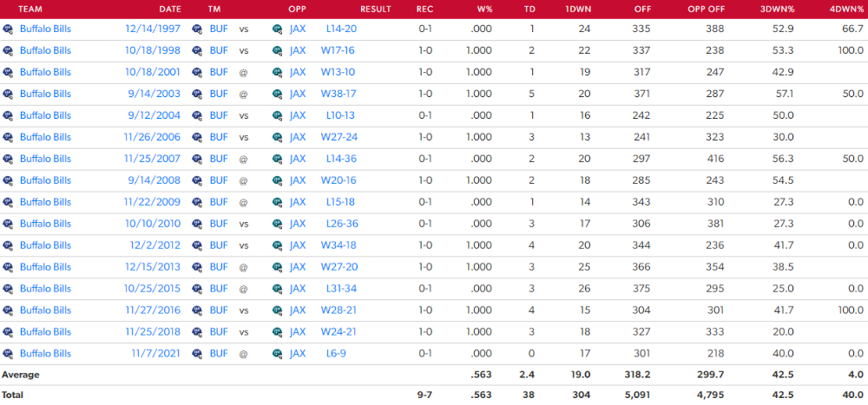
Task: Click the JAX logo in the 11/27/2016 row
Action: [278, 310]
